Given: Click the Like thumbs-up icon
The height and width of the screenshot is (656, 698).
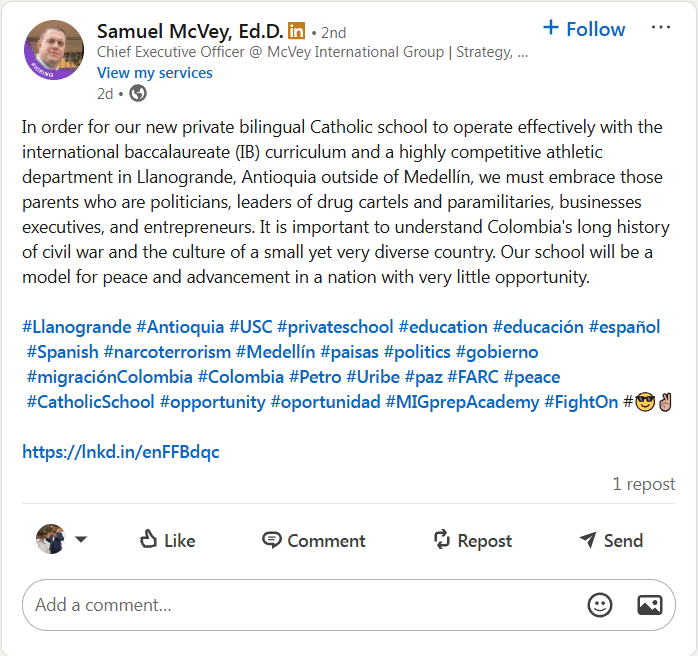Looking at the screenshot, I should click(149, 540).
